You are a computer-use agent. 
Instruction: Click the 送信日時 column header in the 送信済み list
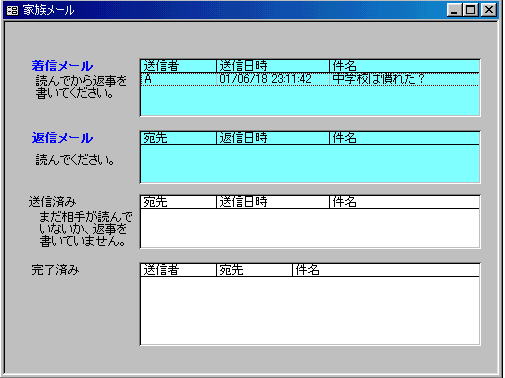(x=273, y=202)
